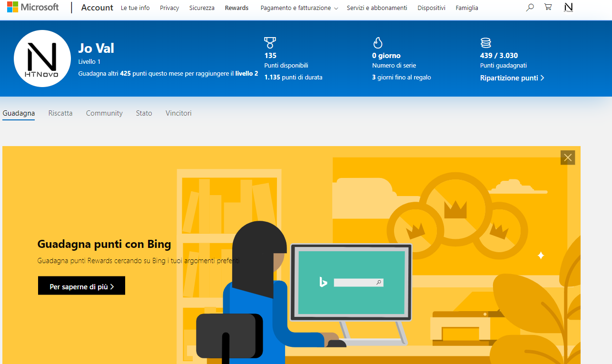Switch to the Vincitori tab

point(178,113)
